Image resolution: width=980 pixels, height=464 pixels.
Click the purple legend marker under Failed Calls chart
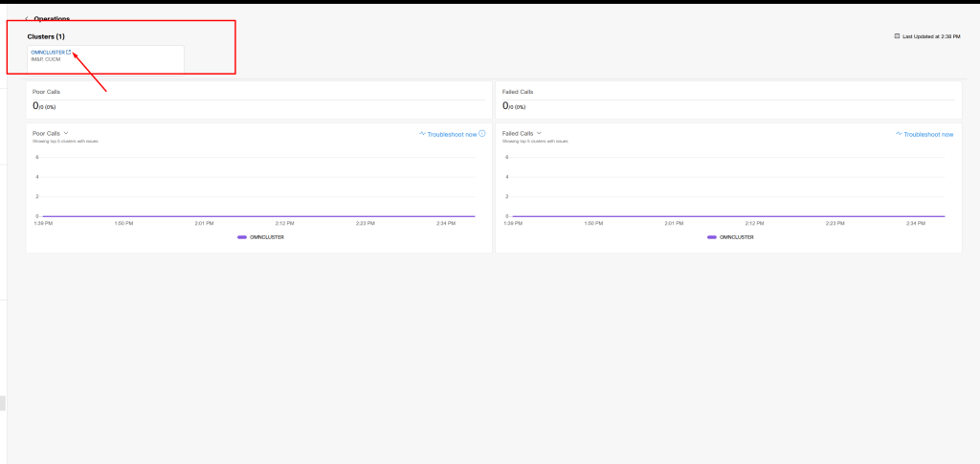click(712, 236)
